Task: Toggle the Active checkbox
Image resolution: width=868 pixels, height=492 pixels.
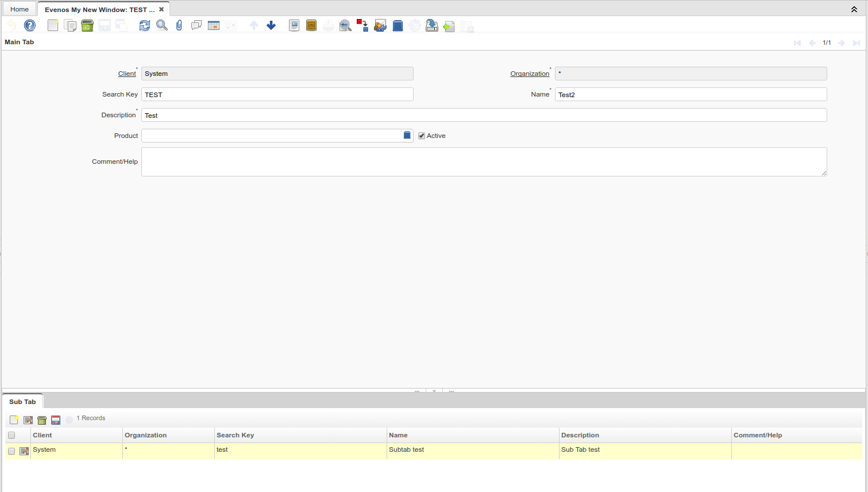Action: click(422, 136)
